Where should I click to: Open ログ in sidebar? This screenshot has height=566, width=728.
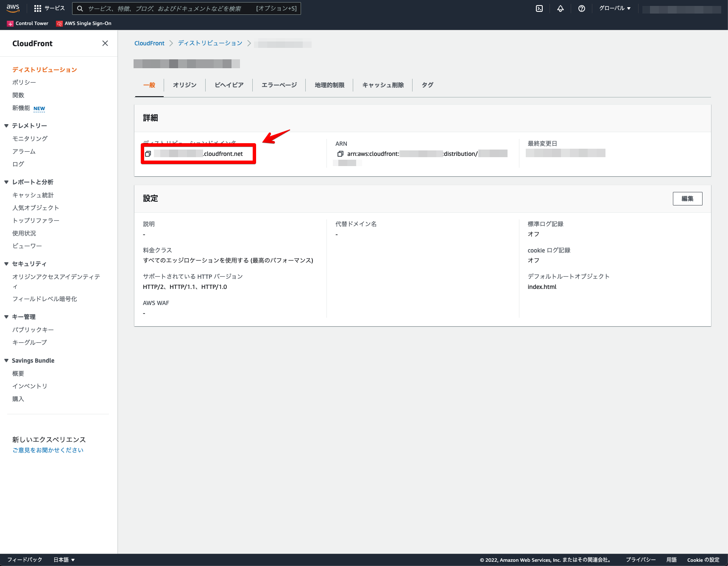[x=18, y=164]
